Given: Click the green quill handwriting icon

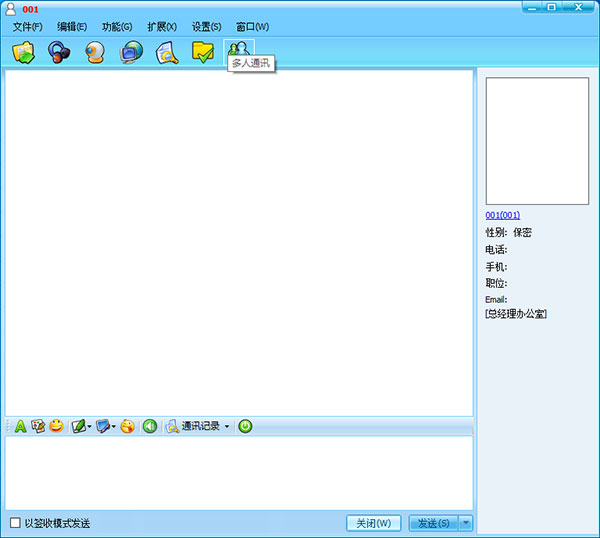Looking at the screenshot, I should (79, 426).
